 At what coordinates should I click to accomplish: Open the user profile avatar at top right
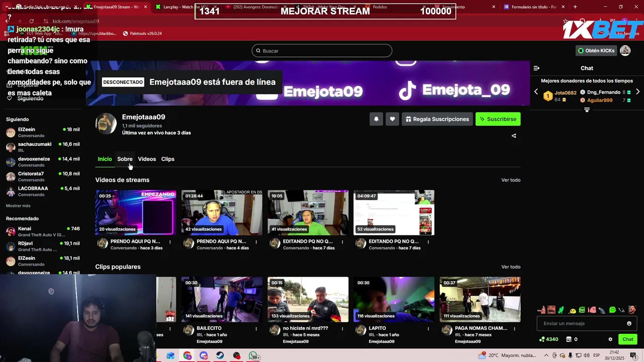coord(625,51)
